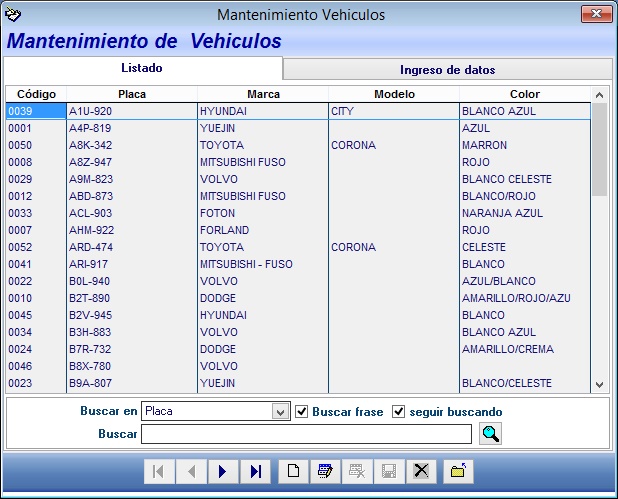The height and width of the screenshot is (499, 618).
Task: Click NARANJA AZUL color cell
Action: tap(525, 213)
